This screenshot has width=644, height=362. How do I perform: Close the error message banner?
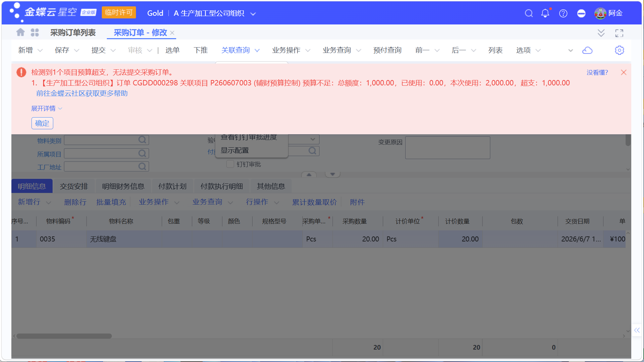pos(624,72)
